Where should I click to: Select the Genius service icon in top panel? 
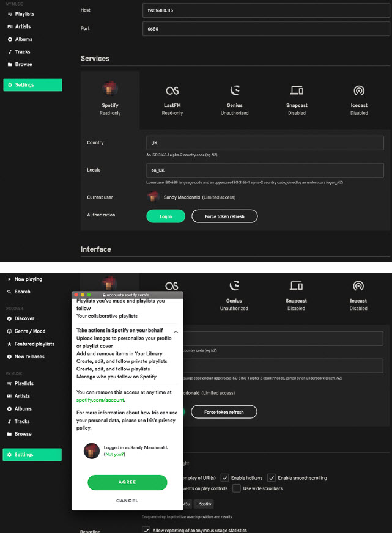coord(235,90)
